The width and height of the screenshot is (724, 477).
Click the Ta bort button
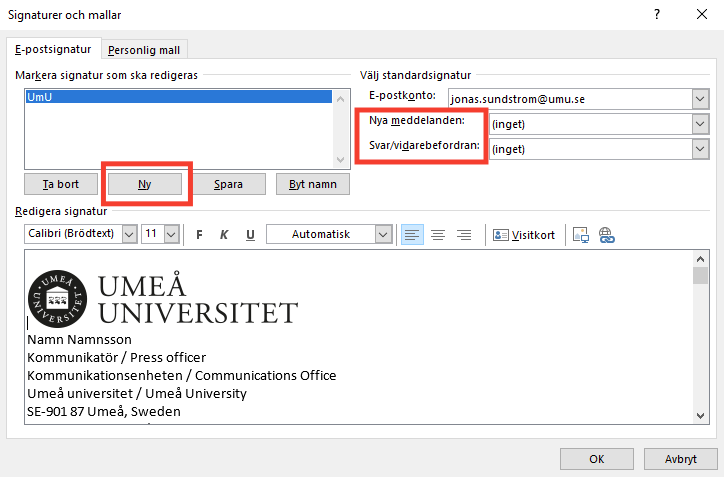click(61, 184)
